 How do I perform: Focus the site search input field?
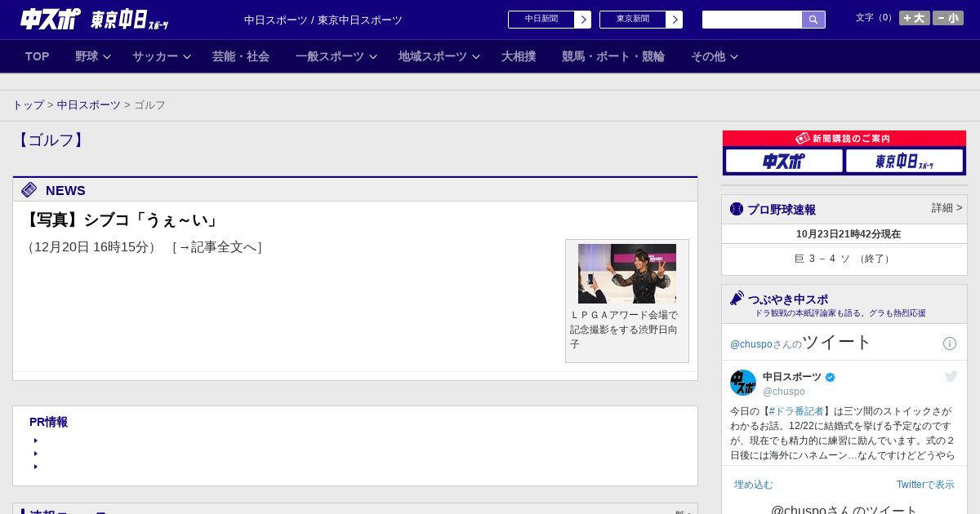[752, 20]
